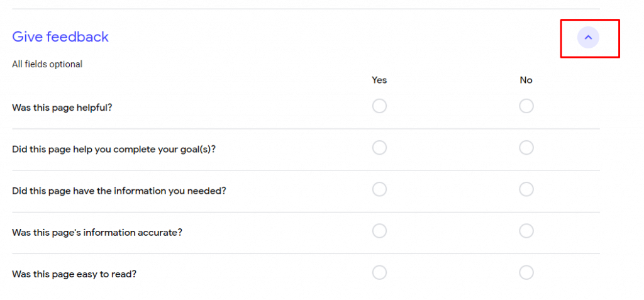This screenshot has height=300, width=644.
Task: Click the Was this page helpful question
Action: tap(62, 108)
